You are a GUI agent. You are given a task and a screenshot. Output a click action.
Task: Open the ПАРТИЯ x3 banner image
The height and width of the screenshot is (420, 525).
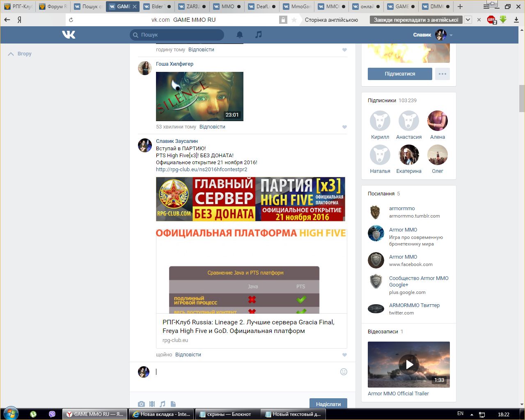250,199
